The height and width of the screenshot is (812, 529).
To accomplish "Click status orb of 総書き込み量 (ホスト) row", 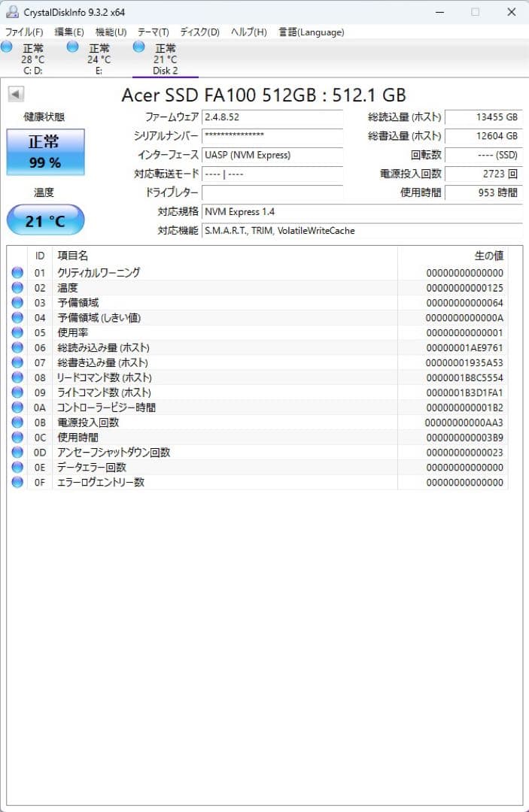I will 17,362.
